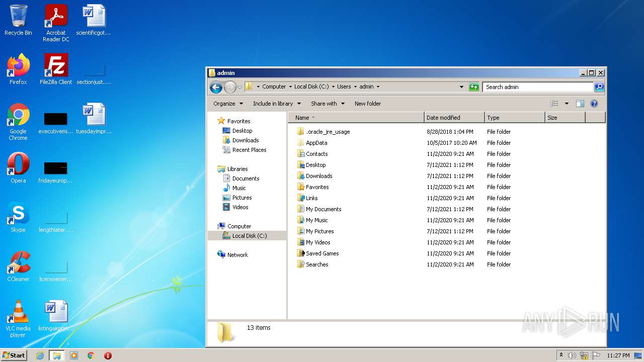This screenshot has height=362, width=644.
Task: Click Internet Explorer taskbar icon
Action: tap(40, 355)
